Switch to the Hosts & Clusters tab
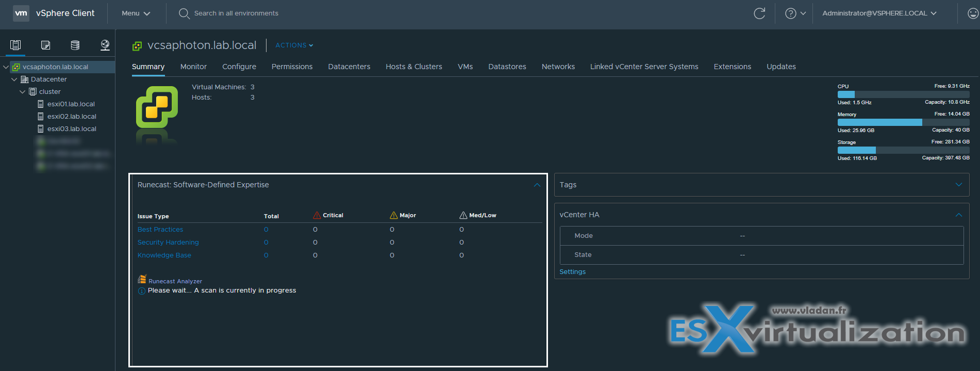This screenshot has width=980, height=371. pyautogui.click(x=414, y=67)
